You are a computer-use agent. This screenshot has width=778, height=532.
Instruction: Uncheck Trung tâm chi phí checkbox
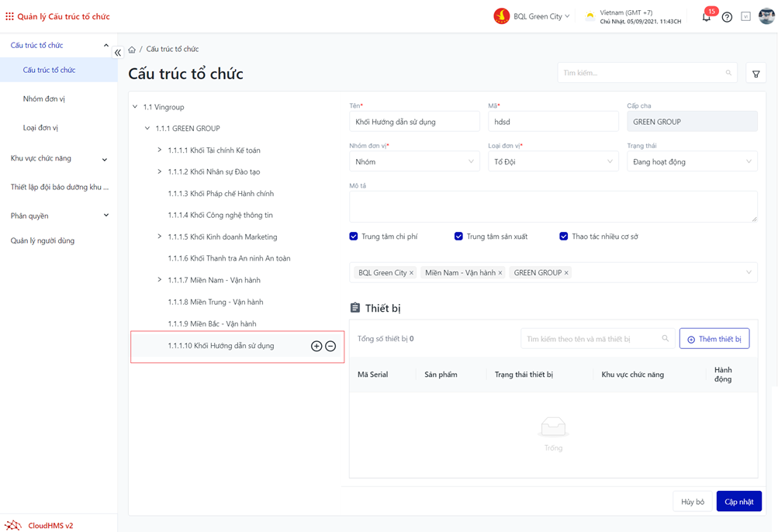(x=354, y=237)
